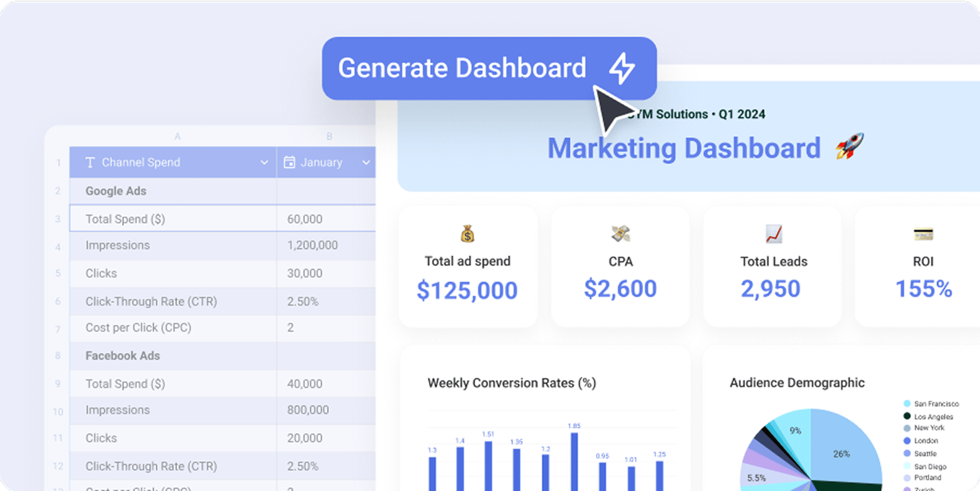
Task: Click the chart icon above Total Leads
Action: pos(773,234)
